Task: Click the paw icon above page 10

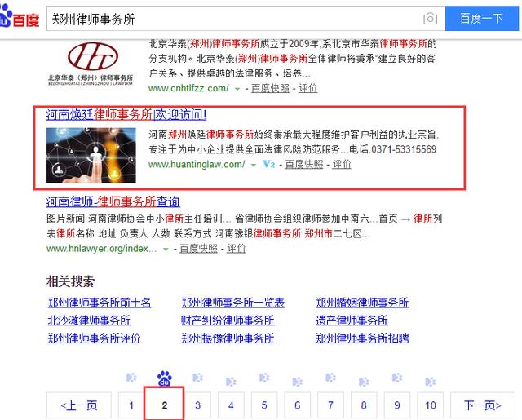Action: (430, 378)
